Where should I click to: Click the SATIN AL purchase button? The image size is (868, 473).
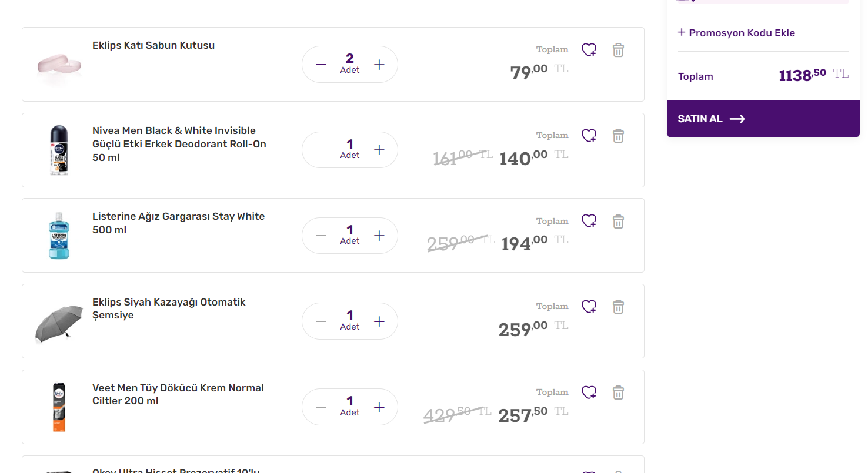coord(763,119)
